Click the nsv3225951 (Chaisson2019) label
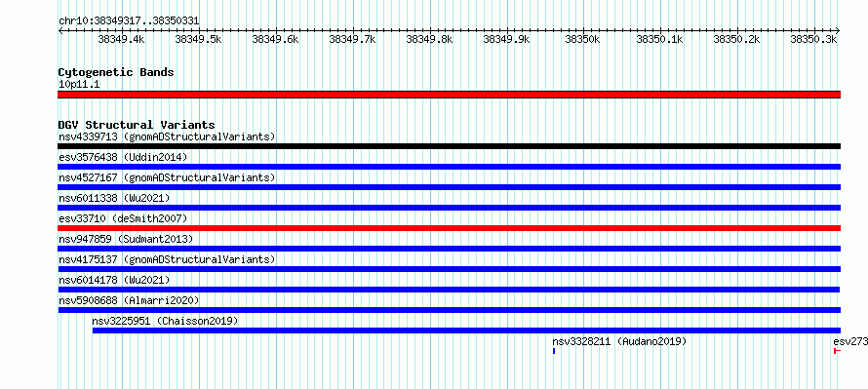 pos(165,321)
